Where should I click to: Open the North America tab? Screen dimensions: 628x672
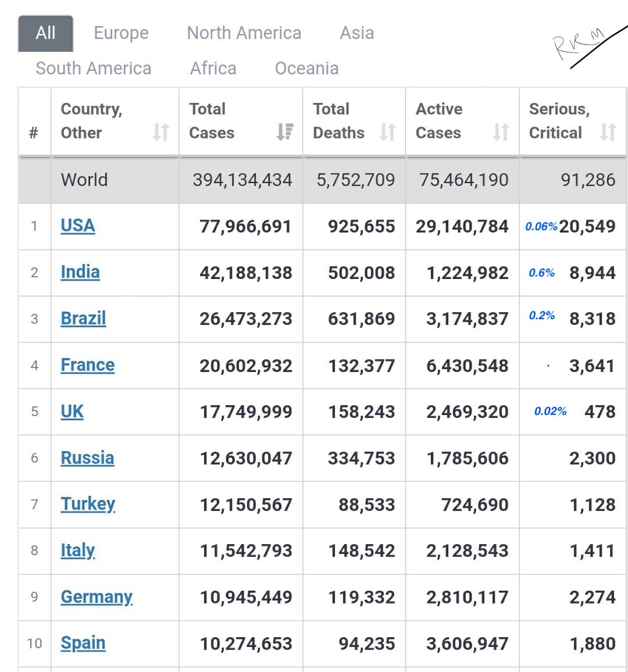point(244,33)
